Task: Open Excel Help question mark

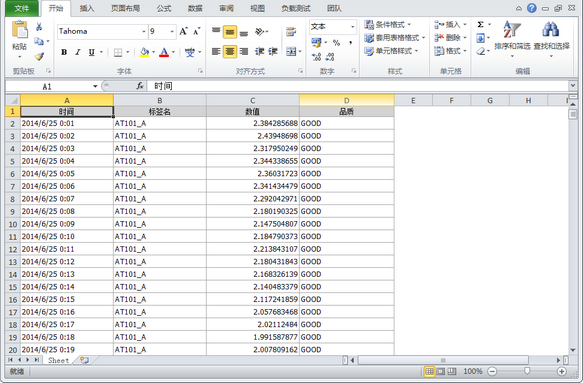Action: click(532, 8)
